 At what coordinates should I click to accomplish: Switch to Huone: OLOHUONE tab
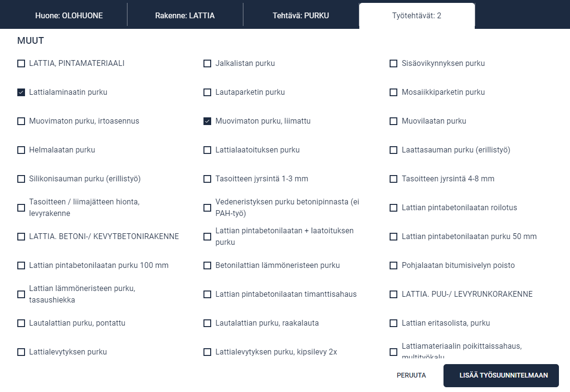69,15
